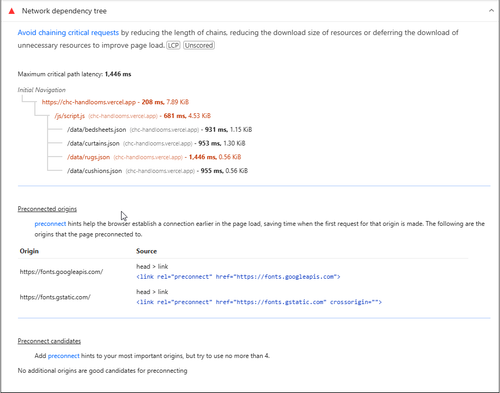Viewport: 500px width, 393px height.
Task: Click the LCP badge
Action: click(x=173, y=45)
